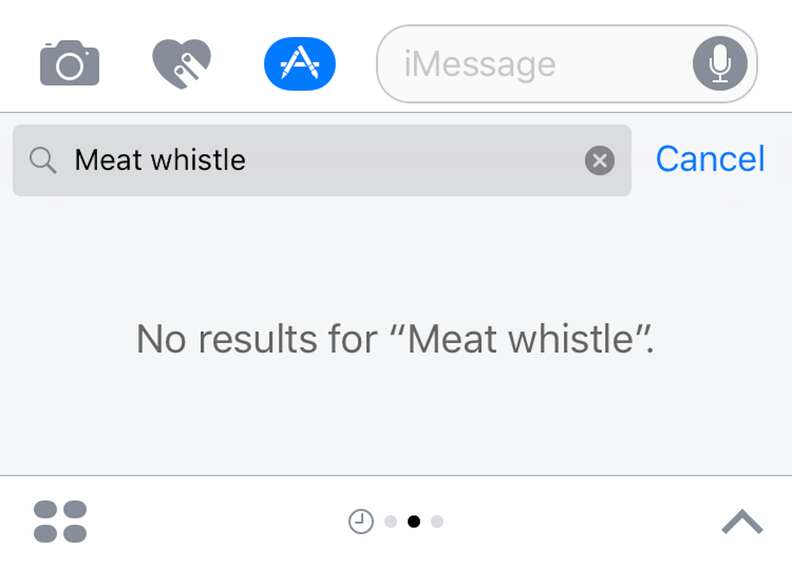
Task: Tap the blue App Store icon
Action: pyautogui.click(x=299, y=64)
